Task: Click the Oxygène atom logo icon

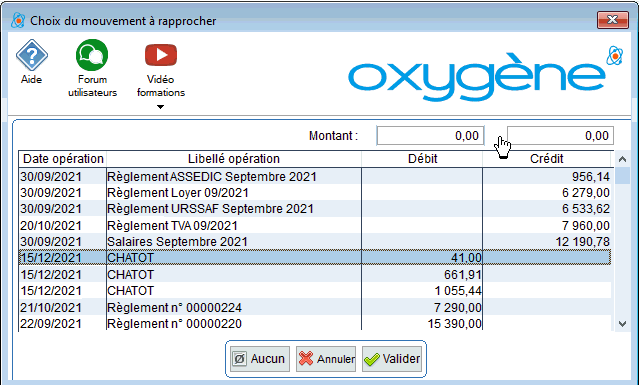Action: 614,56
